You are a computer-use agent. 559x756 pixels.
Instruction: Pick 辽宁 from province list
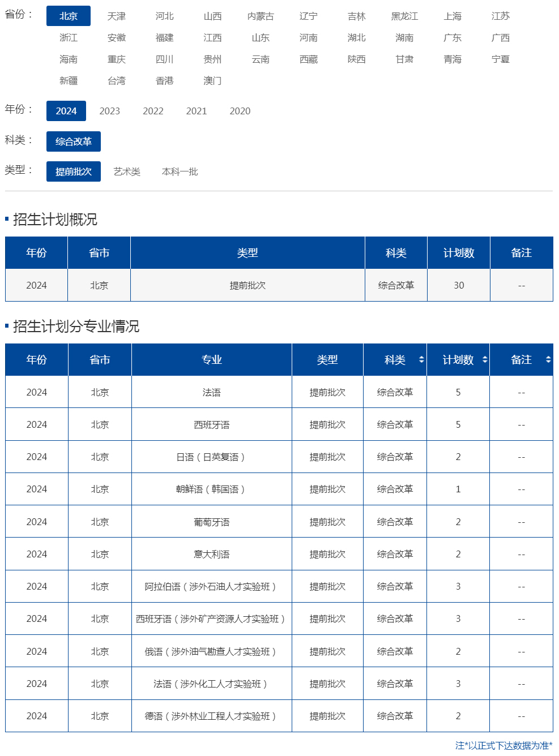pos(309,16)
